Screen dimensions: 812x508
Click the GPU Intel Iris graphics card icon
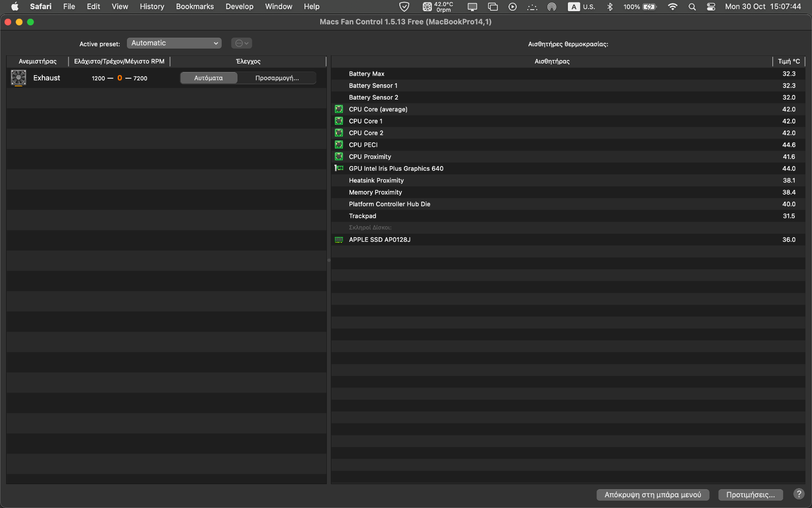coord(339,168)
